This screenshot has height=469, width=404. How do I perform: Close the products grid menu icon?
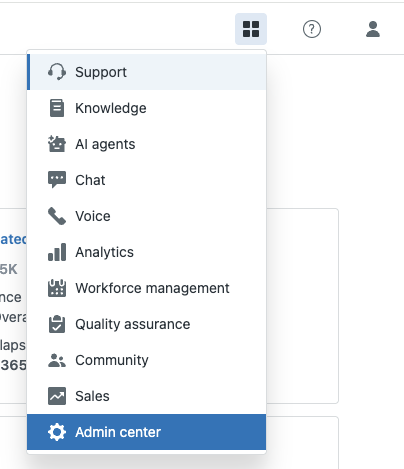pos(251,29)
